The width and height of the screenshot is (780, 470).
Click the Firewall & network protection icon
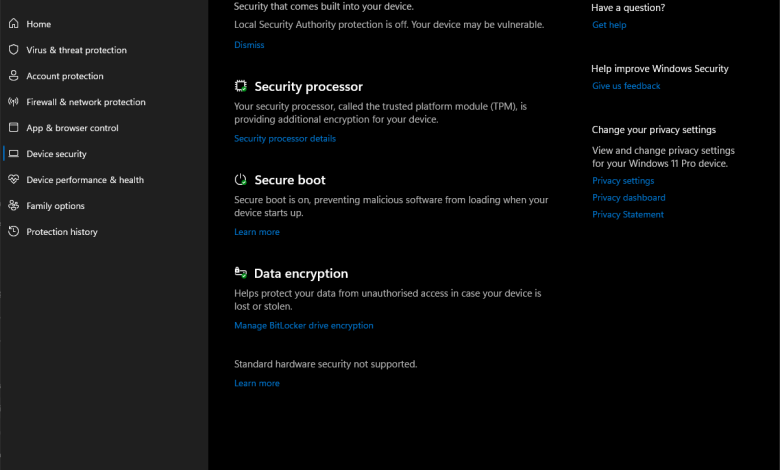(x=14, y=102)
